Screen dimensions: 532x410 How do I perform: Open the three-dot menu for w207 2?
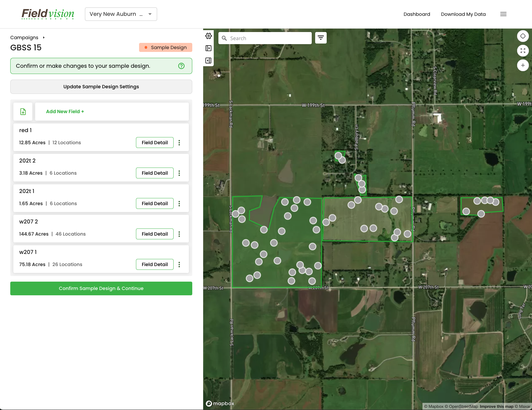coord(179,234)
